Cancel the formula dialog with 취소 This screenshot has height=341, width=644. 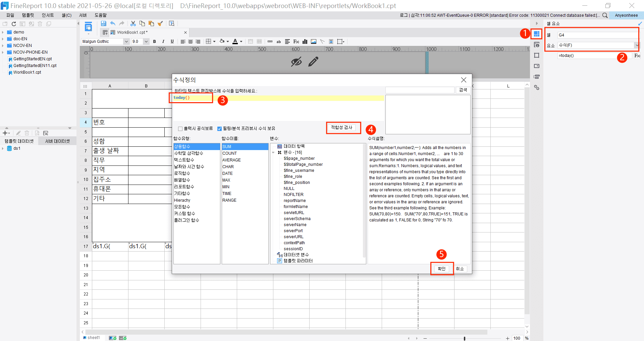click(x=460, y=269)
